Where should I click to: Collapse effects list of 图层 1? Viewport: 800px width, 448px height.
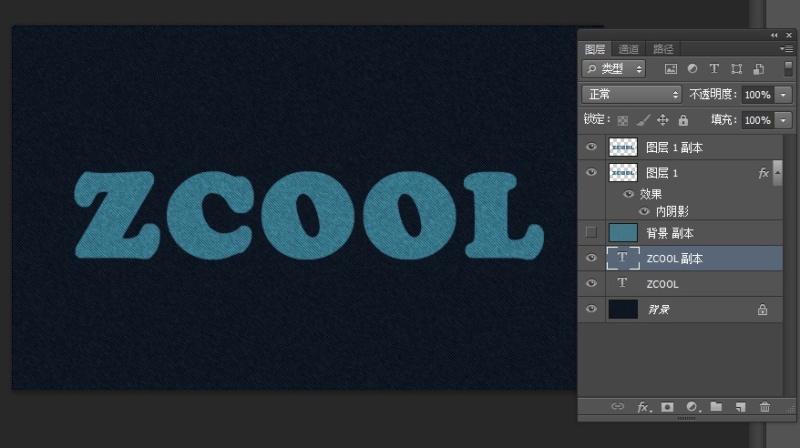(778, 173)
